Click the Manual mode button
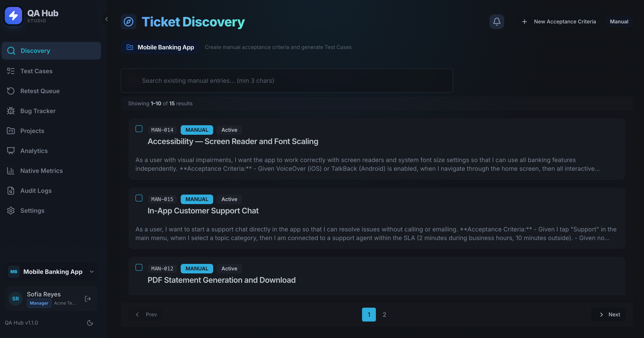The height and width of the screenshot is (338, 644). point(619,21)
